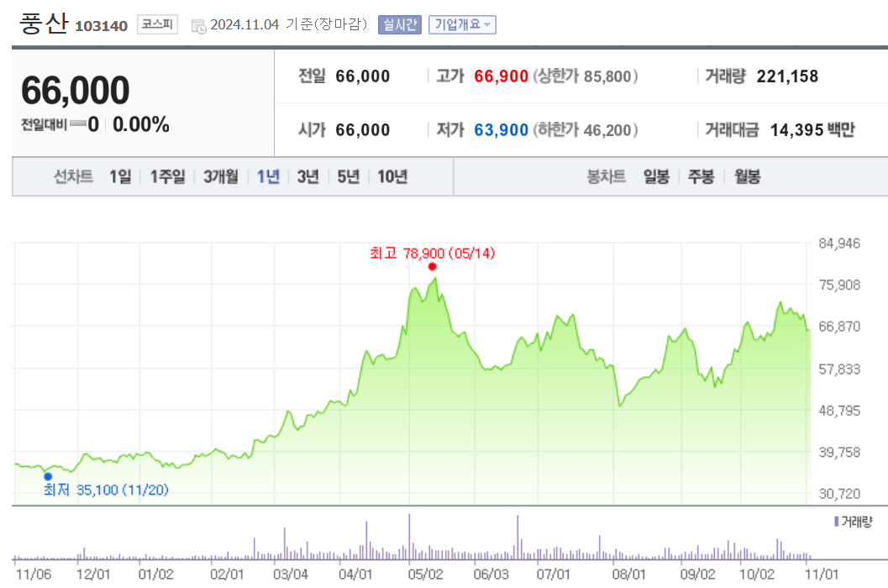Click the purple 거래량 legend marker
The image size is (888, 588).
pos(837,521)
